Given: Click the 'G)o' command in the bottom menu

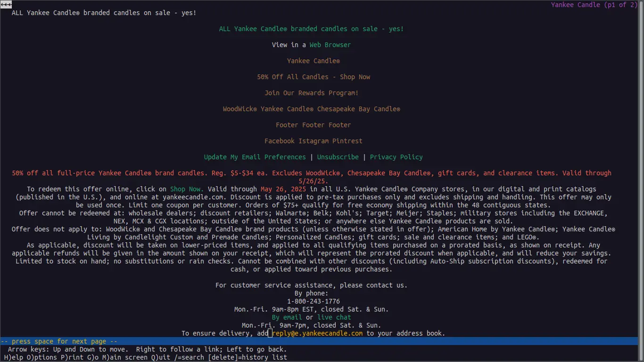Looking at the screenshot, I should 93,357.
